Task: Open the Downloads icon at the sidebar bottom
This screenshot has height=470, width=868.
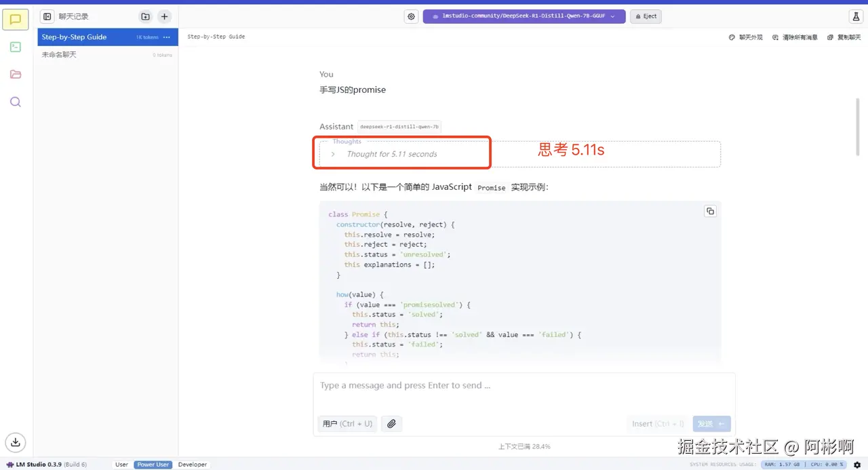Action: coord(16,442)
